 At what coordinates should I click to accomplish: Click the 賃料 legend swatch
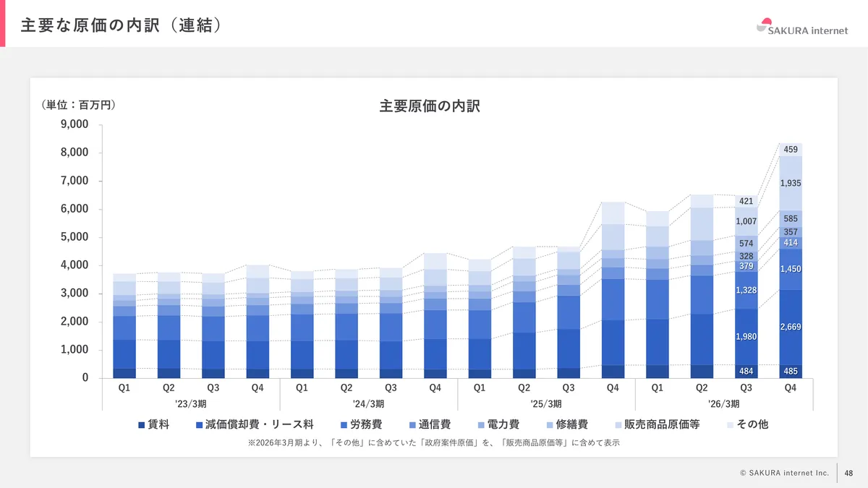point(142,425)
